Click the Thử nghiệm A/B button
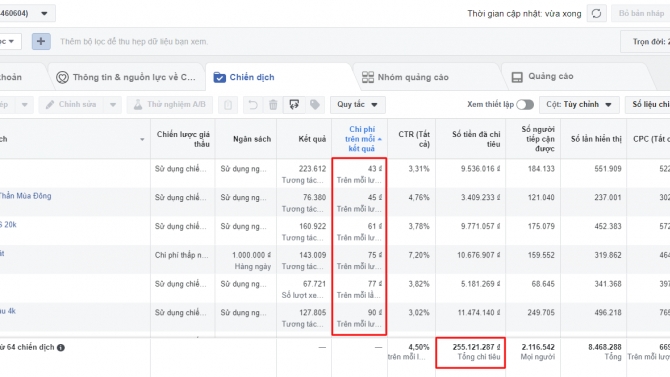The image size is (670, 377). [170, 105]
